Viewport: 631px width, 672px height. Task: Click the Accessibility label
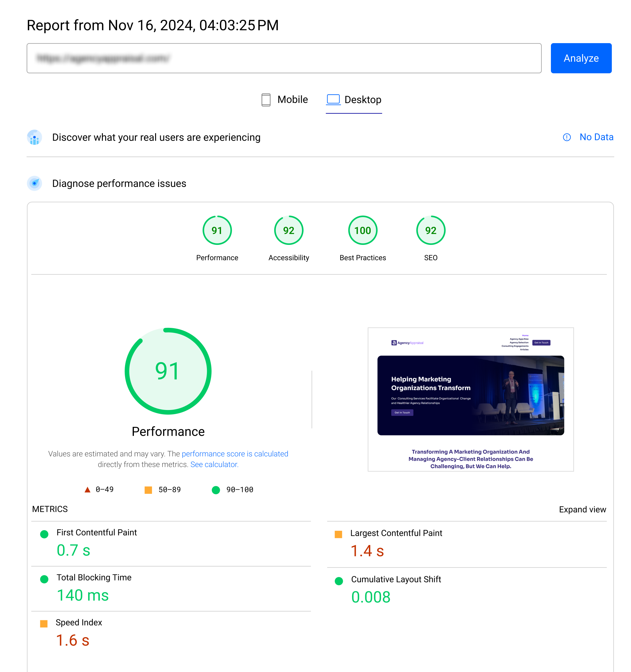pos(288,258)
